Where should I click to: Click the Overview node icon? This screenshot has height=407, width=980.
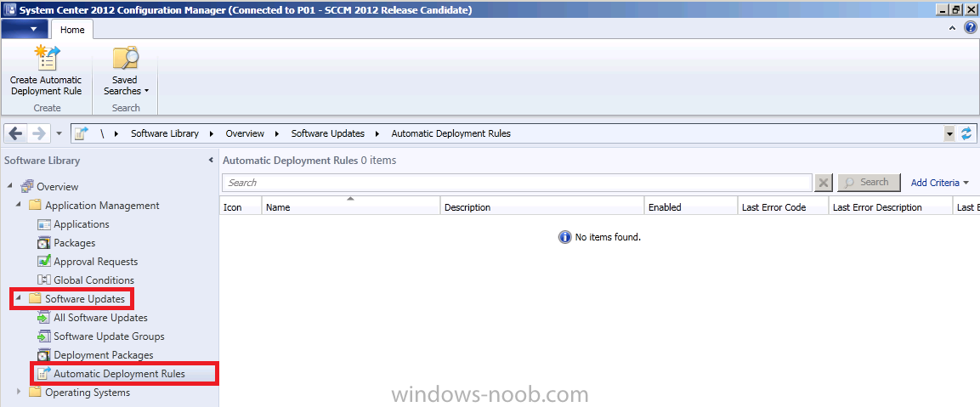click(27, 186)
